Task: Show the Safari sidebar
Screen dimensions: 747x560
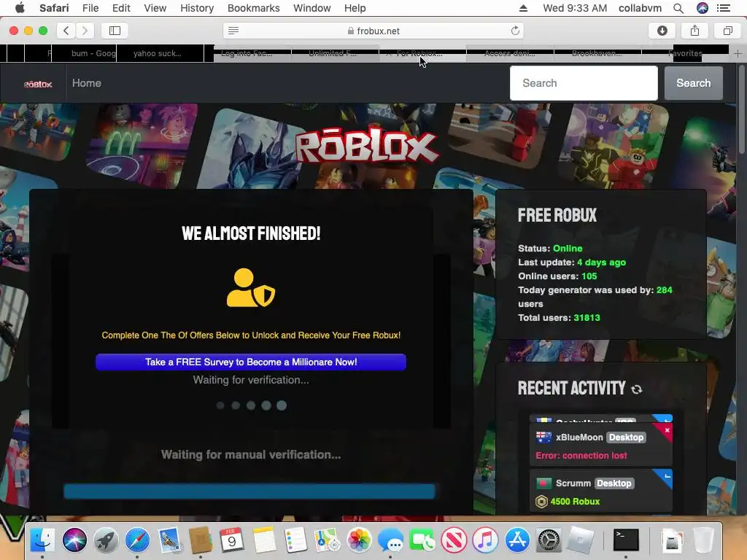Action: point(115,31)
